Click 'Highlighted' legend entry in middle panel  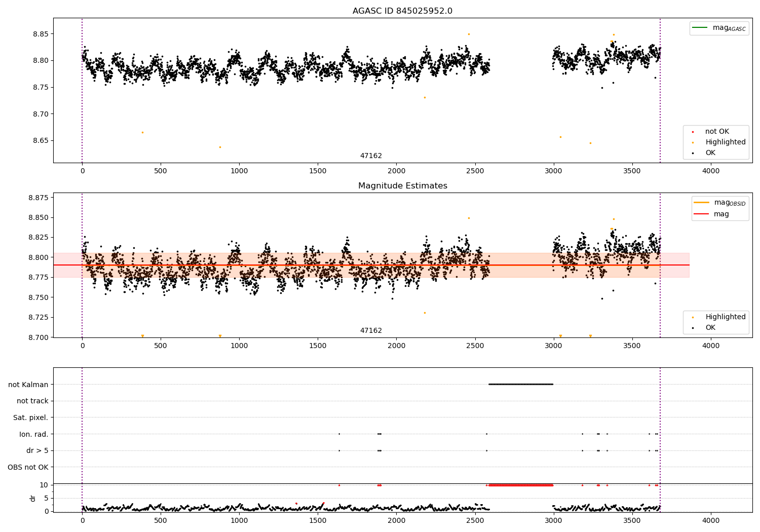[x=725, y=317]
